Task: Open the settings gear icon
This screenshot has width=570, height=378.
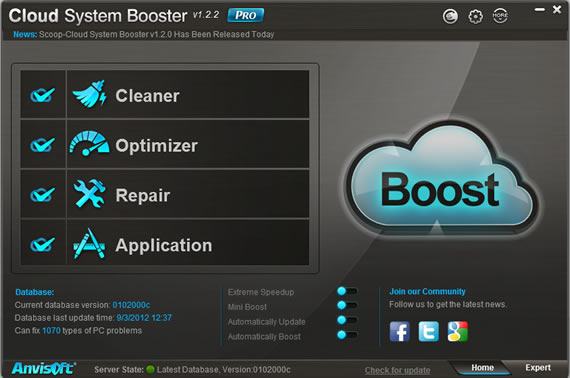Action: coord(475,16)
